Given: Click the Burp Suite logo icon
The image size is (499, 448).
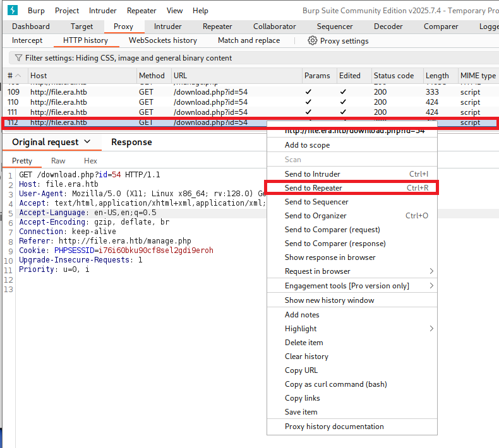Looking at the screenshot, I should pos(13,10).
